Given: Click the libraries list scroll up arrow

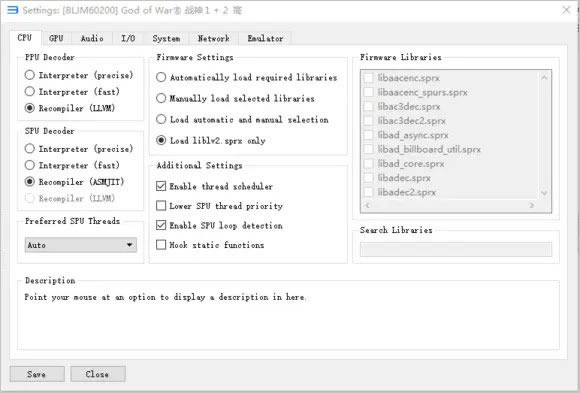Looking at the screenshot, I should (x=544, y=77).
